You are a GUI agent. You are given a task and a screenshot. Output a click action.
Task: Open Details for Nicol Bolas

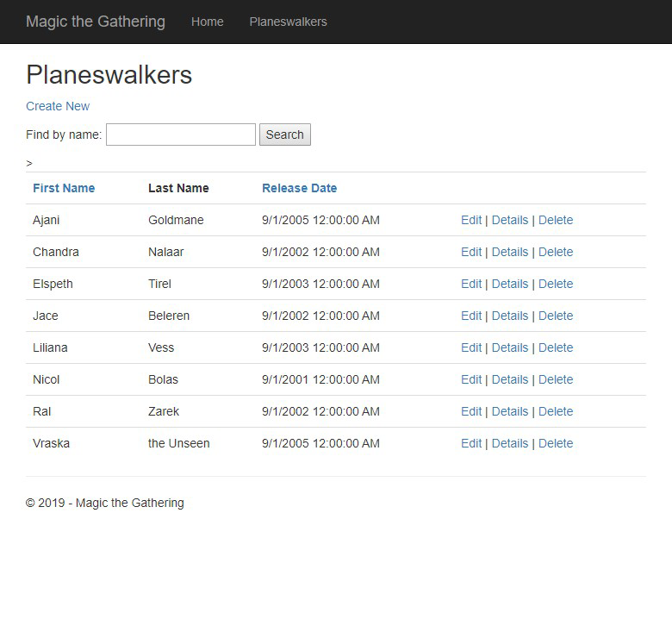[510, 379]
